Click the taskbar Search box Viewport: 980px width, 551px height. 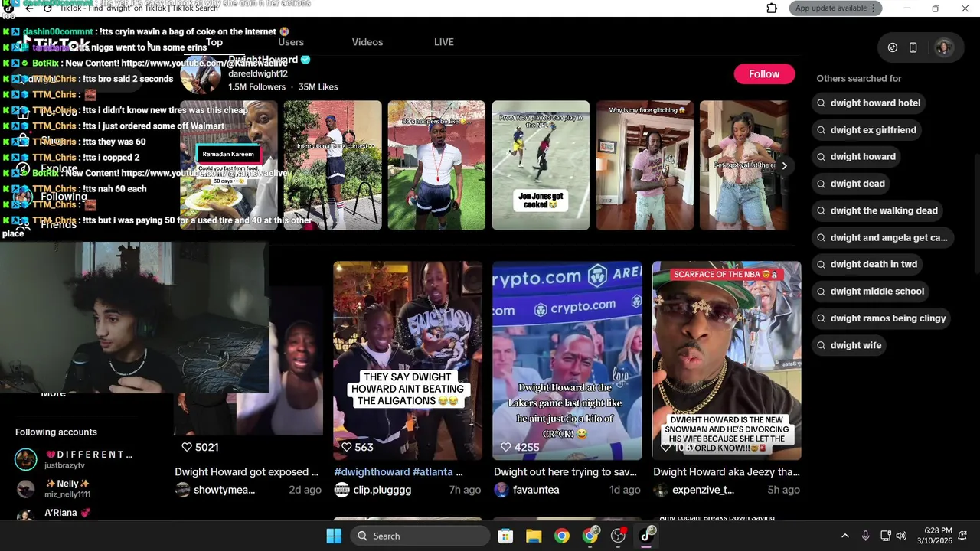[x=421, y=536]
